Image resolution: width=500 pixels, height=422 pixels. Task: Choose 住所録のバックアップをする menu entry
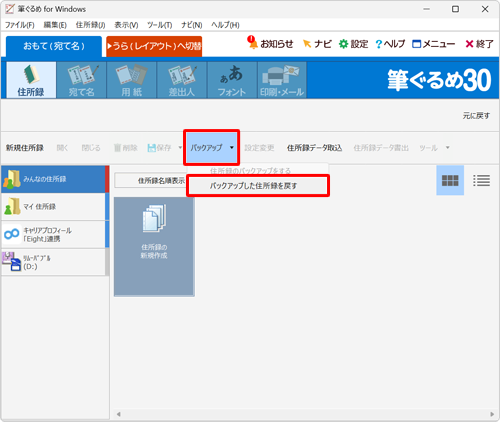click(x=250, y=171)
